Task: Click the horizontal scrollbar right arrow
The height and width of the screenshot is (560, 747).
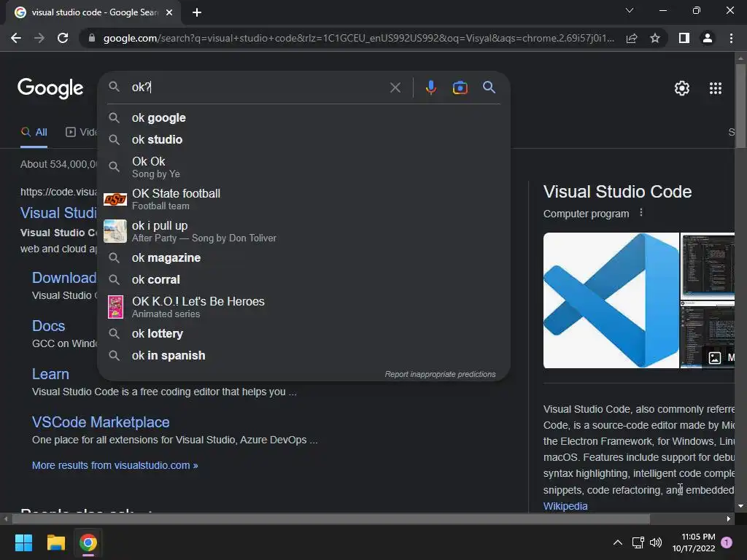Action: [x=729, y=518]
